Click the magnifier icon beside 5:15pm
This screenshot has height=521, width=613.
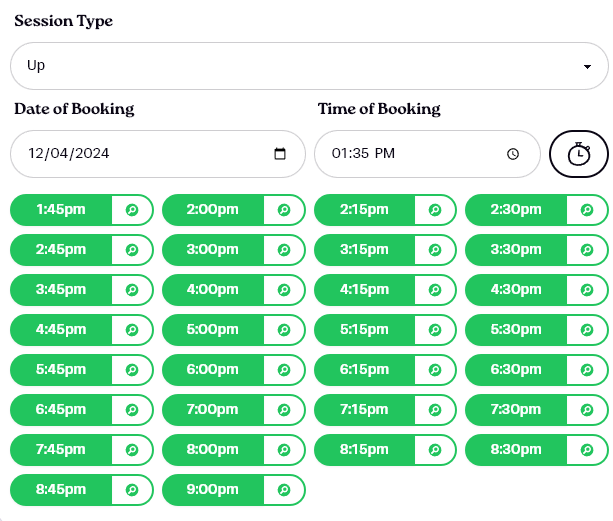pyautogui.click(x=435, y=330)
